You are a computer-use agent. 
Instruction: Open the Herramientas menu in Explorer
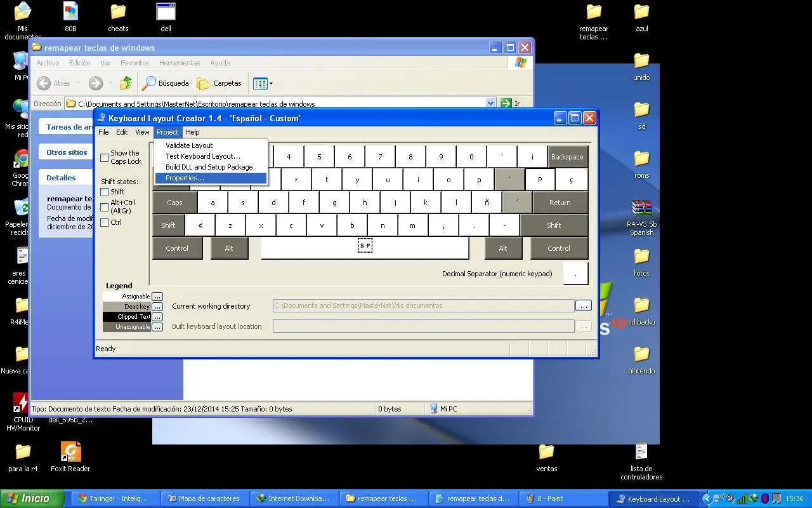pyautogui.click(x=180, y=63)
